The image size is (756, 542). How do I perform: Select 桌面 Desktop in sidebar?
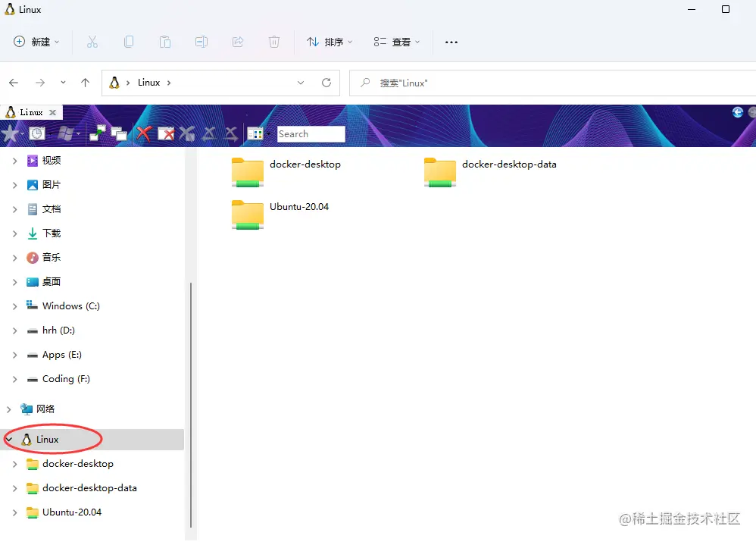click(51, 282)
